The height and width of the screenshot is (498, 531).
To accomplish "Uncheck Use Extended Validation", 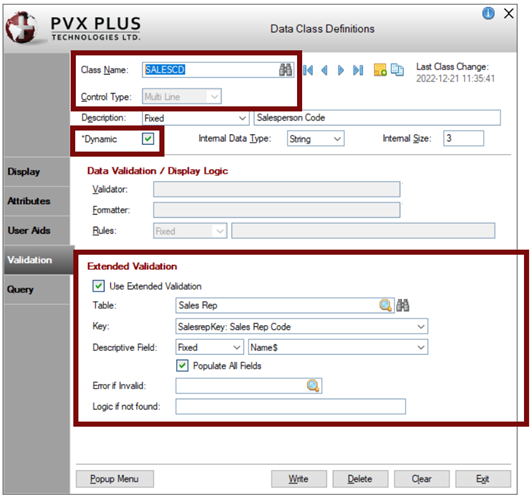I will pos(99,286).
